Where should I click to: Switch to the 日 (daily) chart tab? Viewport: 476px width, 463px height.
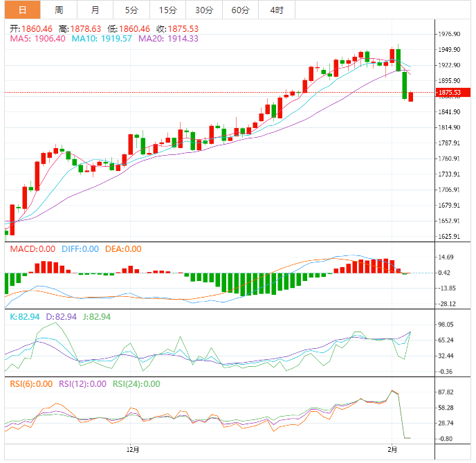(22, 10)
